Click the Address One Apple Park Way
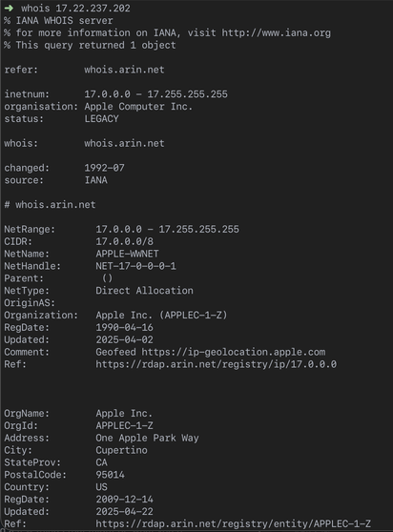 tap(147, 438)
